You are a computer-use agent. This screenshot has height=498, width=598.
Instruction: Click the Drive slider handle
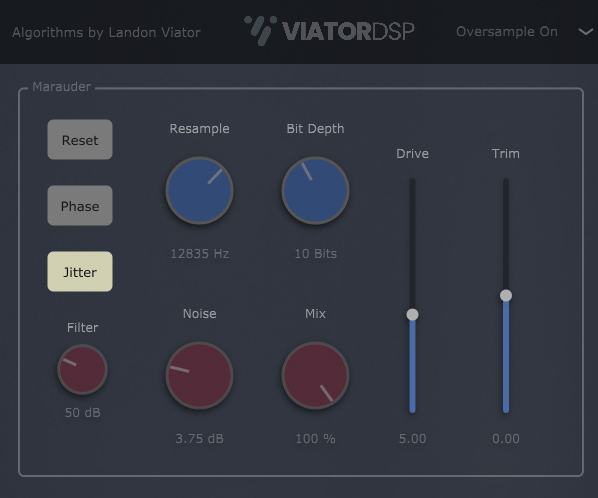point(412,315)
